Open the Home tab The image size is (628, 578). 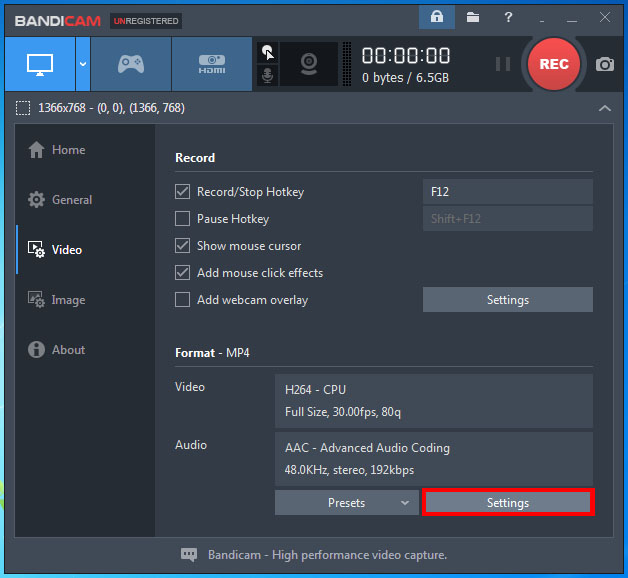coord(57,150)
